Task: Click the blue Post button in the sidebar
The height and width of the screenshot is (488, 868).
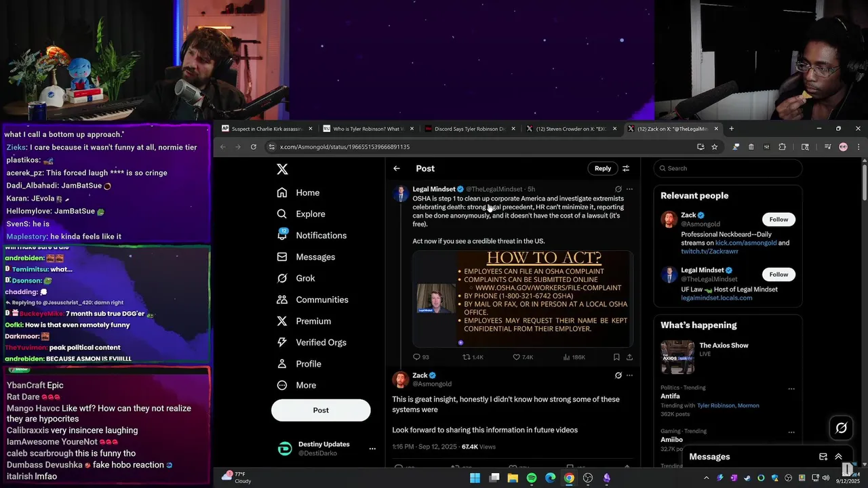Action: (321, 410)
